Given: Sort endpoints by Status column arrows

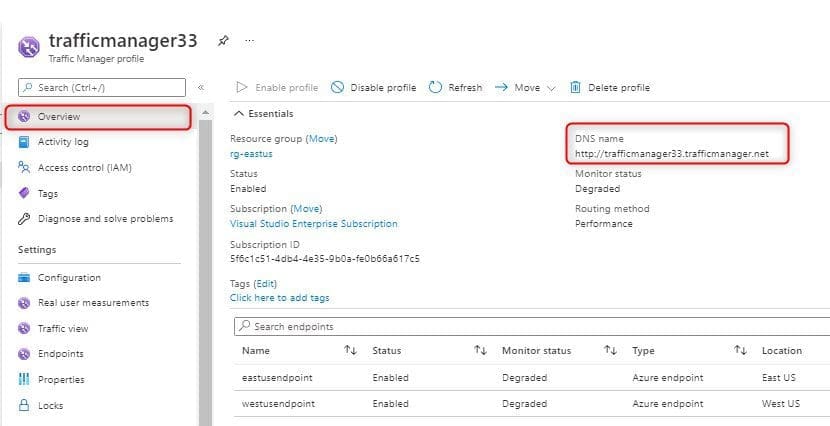Looking at the screenshot, I should pos(480,350).
